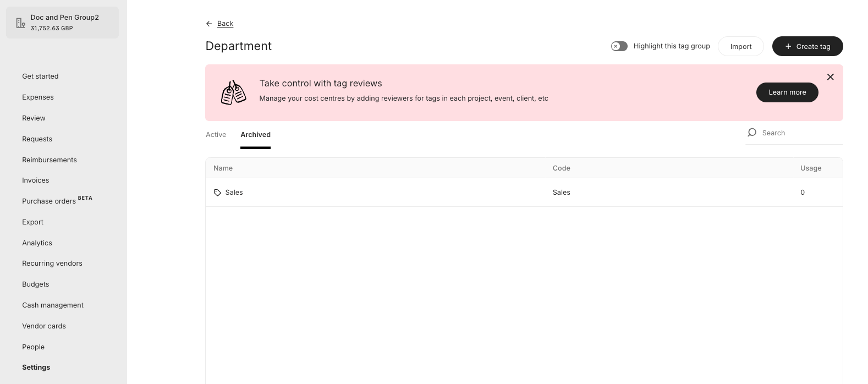Click the Usage column header
The width and height of the screenshot is (868, 384).
click(811, 168)
